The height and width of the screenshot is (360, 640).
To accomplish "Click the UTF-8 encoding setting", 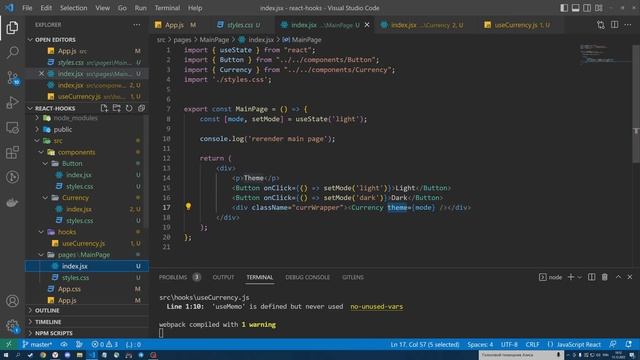I will (x=509, y=344).
